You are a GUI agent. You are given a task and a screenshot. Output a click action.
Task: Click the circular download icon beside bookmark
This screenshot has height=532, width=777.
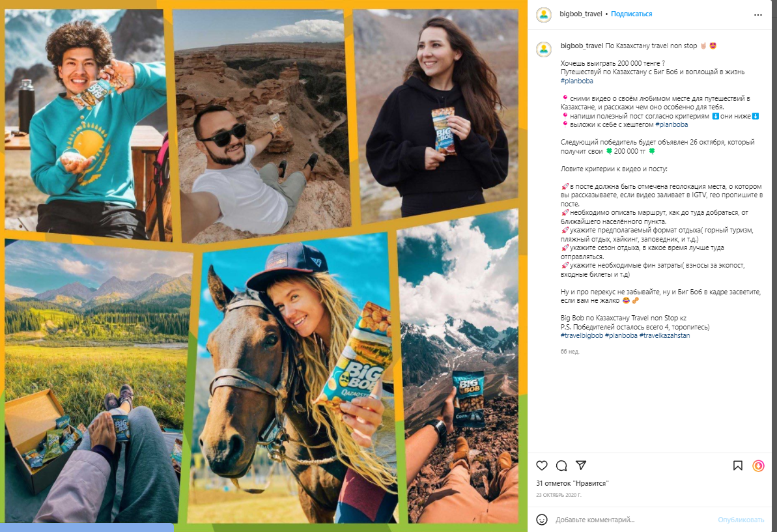[x=758, y=466]
